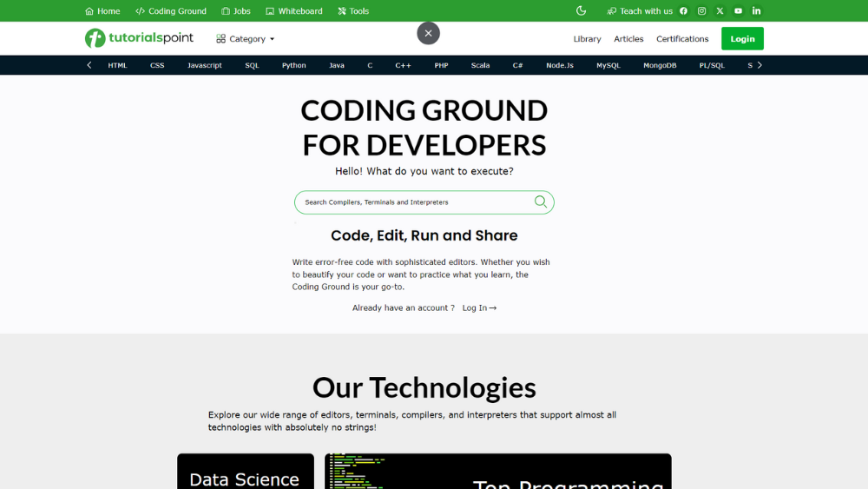
Task: Expand the Category dropdown
Action: pos(246,39)
